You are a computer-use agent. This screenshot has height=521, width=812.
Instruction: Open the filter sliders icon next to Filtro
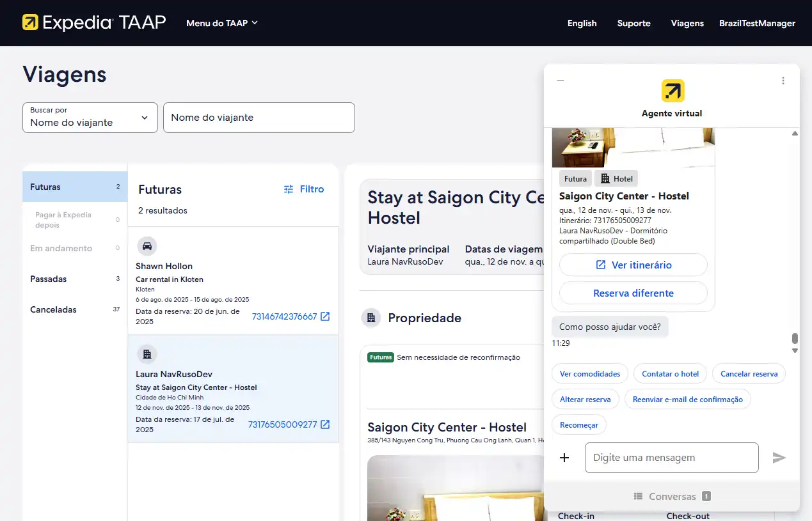coord(289,189)
